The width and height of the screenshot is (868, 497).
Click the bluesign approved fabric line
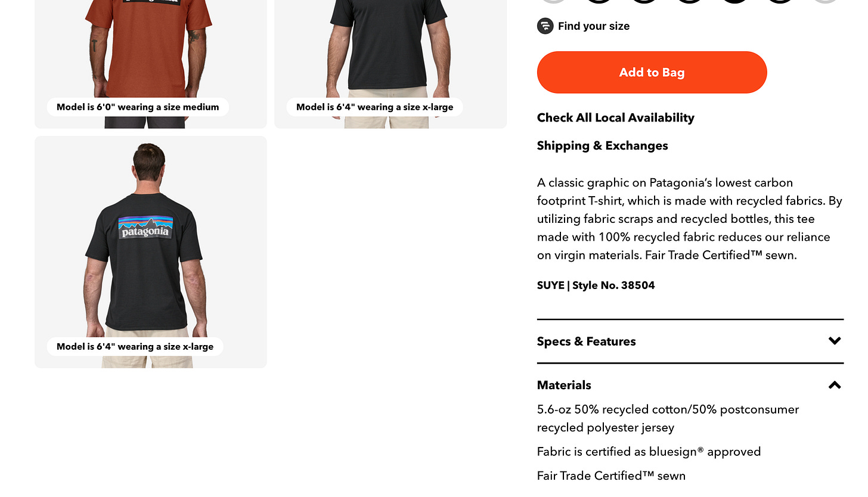click(649, 452)
